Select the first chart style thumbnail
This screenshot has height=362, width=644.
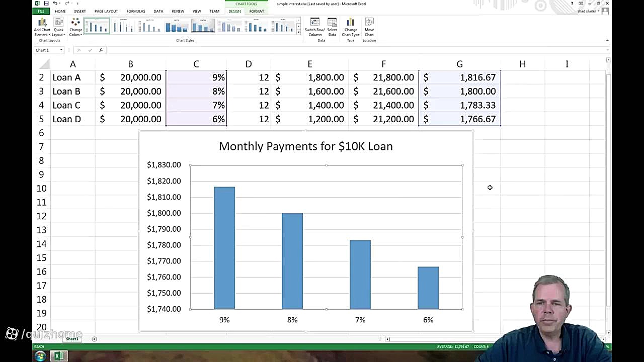click(97, 26)
